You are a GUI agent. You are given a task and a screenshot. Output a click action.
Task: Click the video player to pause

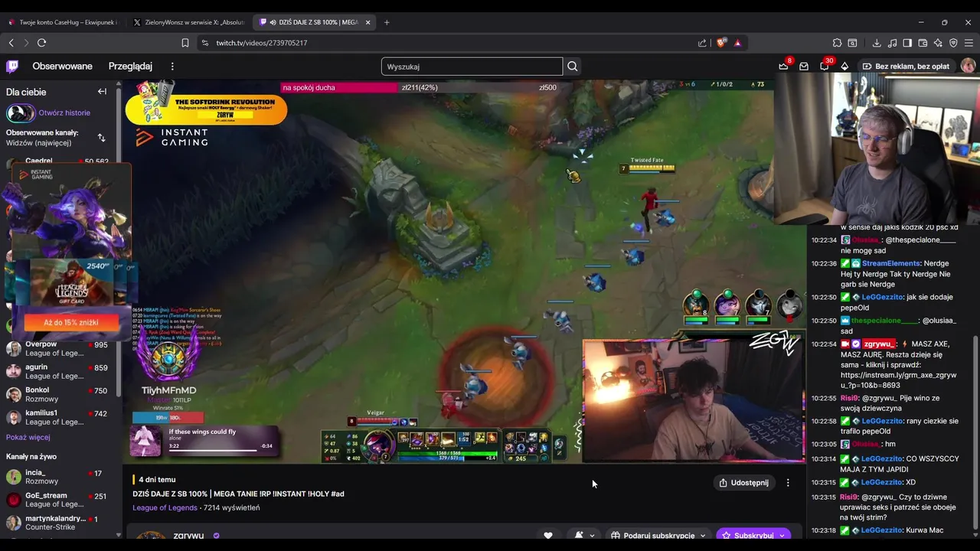coord(465,272)
